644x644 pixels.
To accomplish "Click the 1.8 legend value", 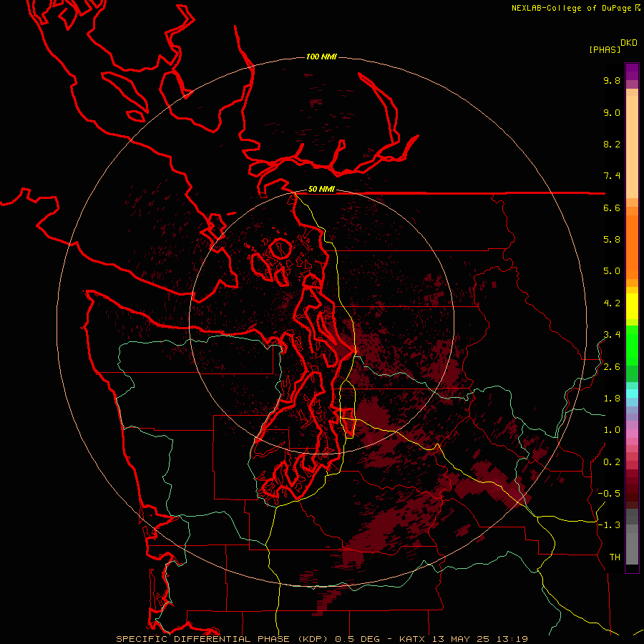I will tap(612, 399).
